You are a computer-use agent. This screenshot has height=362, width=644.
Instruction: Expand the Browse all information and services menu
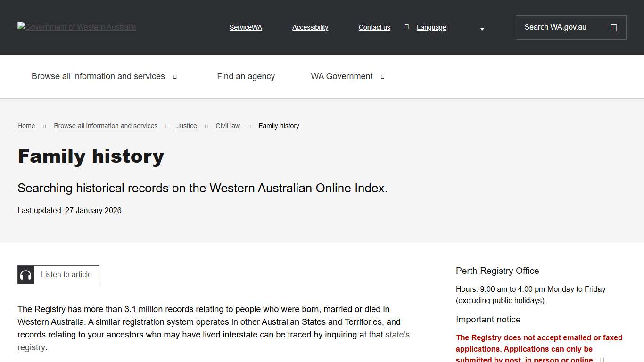tap(98, 76)
